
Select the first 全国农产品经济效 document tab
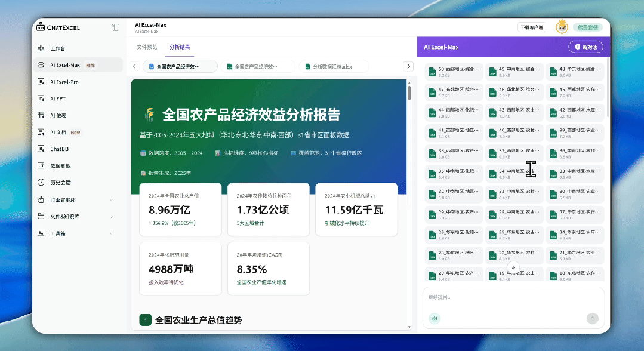180,67
